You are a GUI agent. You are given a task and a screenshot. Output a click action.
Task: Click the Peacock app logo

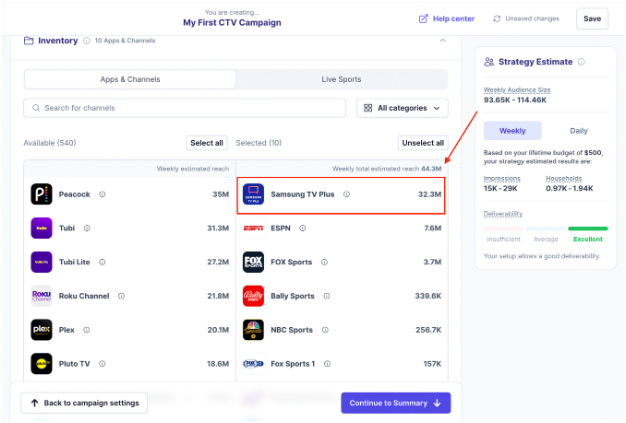coord(42,194)
